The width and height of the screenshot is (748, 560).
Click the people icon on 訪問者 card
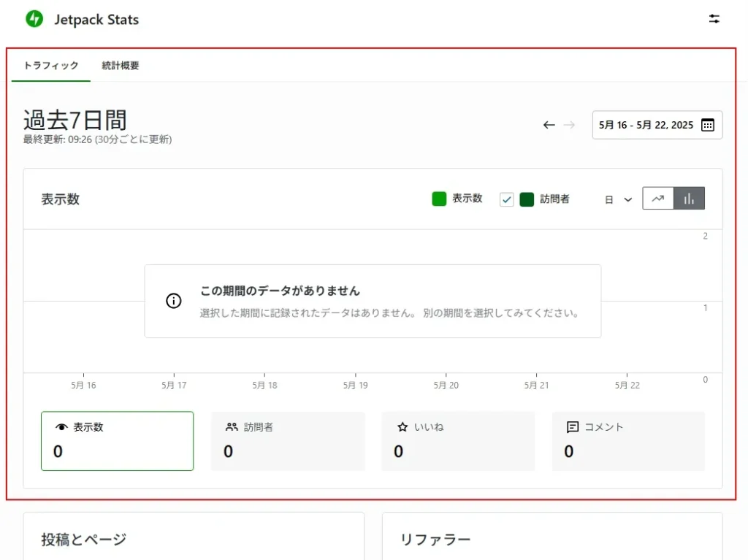[232, 427]
